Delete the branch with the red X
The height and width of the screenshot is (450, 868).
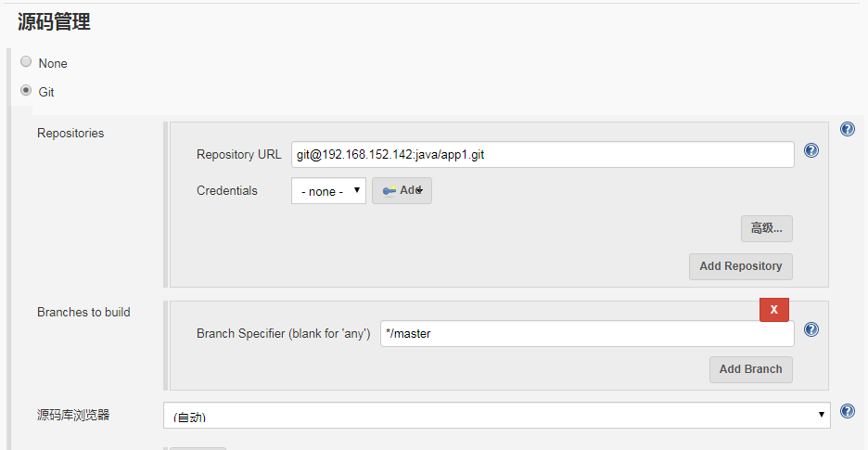[x=774, y=310]
